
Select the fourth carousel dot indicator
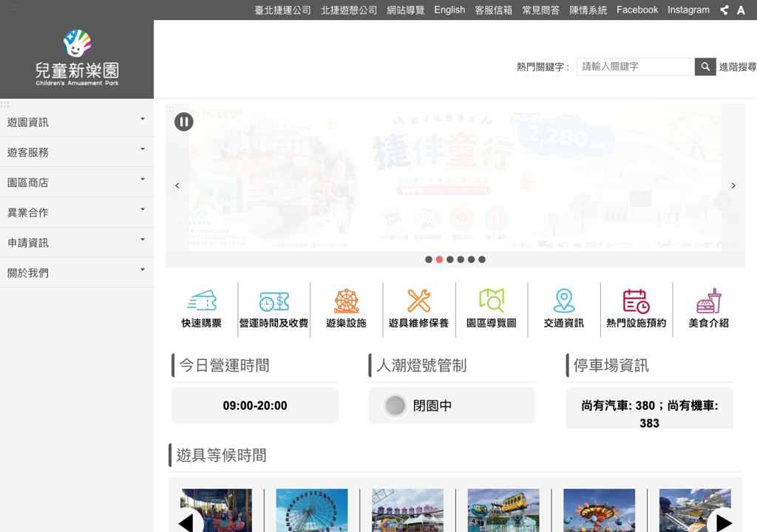[x=461, y=259]
